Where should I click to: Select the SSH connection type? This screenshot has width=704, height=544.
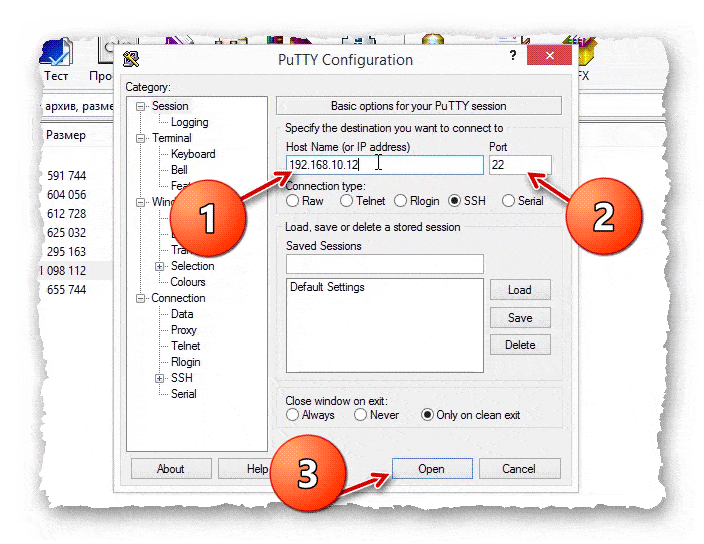pos(454,201)
